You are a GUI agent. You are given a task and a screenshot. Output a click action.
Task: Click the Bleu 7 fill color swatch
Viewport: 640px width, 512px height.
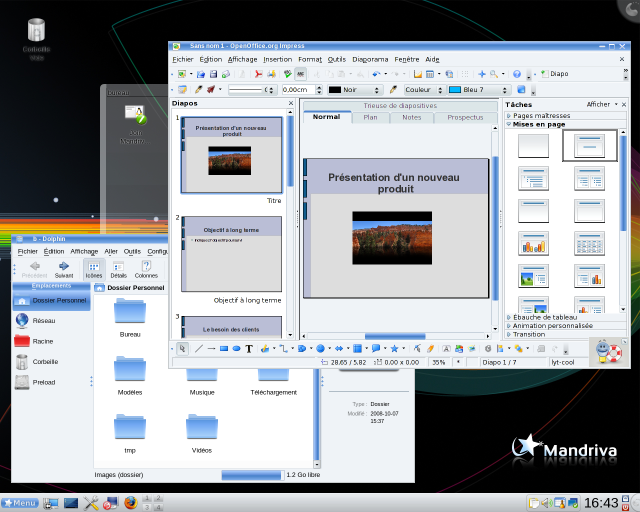tap(455, 90)
